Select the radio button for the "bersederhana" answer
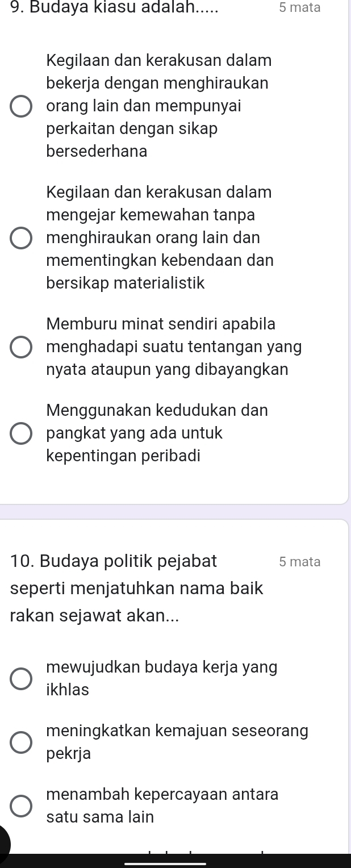The image size is (351, 868). 22,106
